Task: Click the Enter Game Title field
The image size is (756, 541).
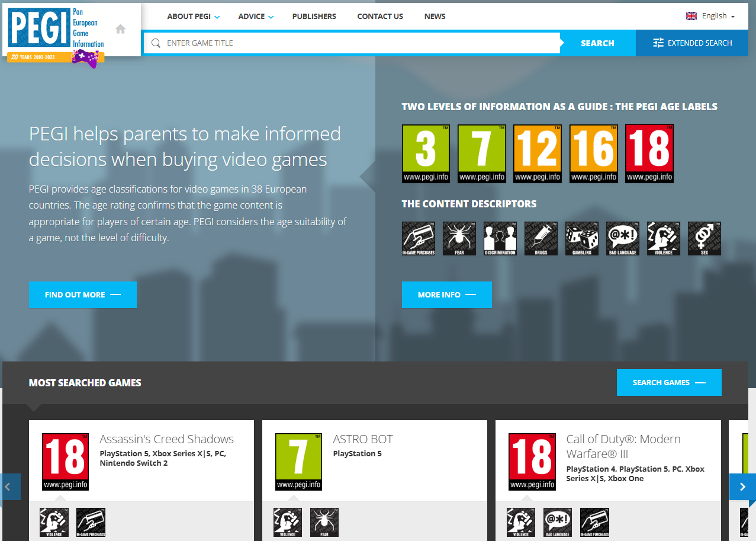Action: coord(352,43)
